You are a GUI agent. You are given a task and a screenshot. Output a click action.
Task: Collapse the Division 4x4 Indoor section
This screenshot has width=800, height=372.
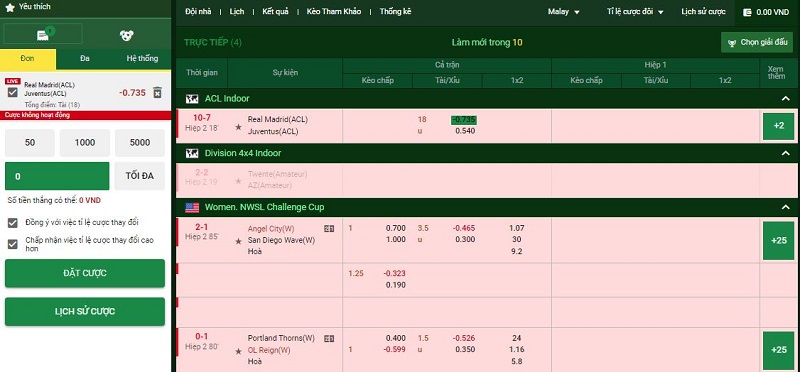click(x=786, y=153)
